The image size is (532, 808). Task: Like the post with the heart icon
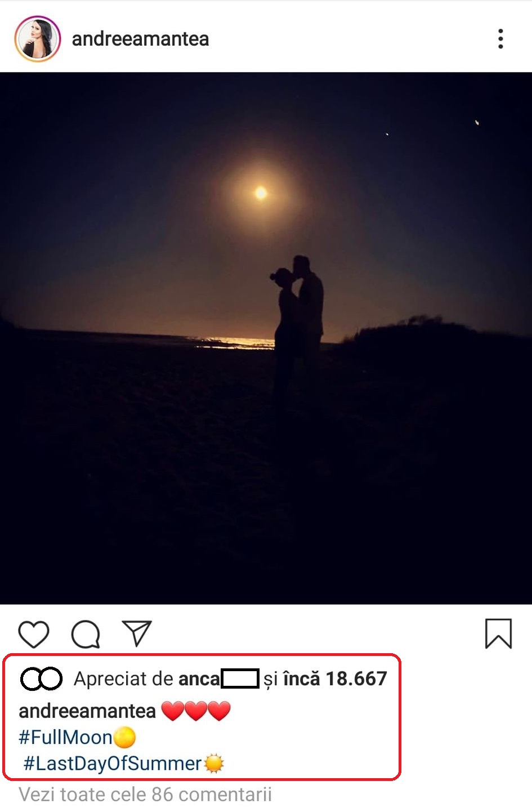[34, 634]
